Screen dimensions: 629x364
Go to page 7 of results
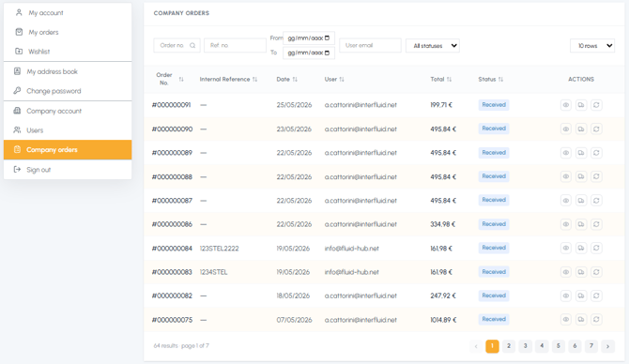pos(591,346)
